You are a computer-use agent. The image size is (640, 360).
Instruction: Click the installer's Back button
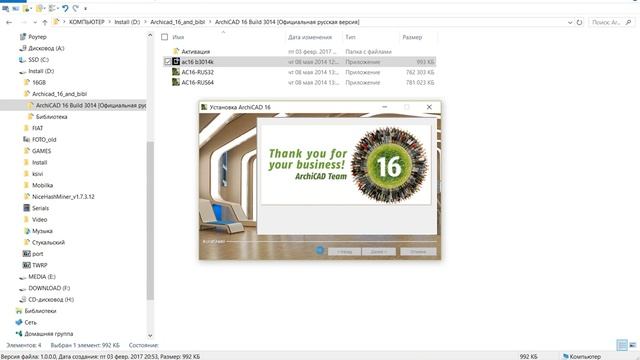point(344,251)
